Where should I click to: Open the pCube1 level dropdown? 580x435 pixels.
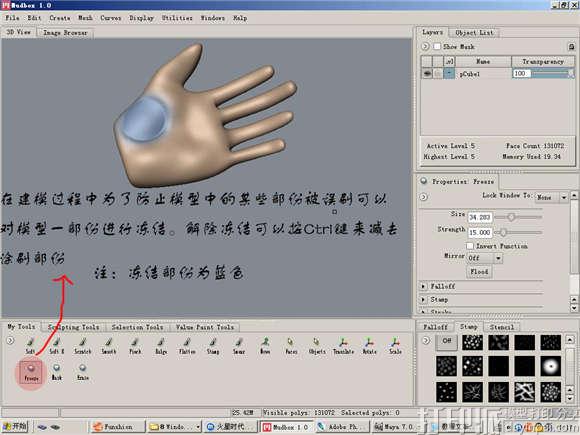coord(449,73)
